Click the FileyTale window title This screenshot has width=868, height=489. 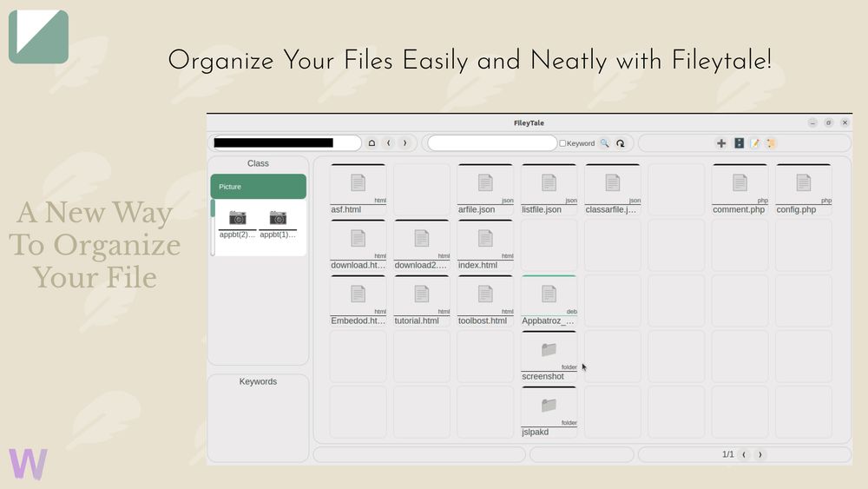[529, 123]
